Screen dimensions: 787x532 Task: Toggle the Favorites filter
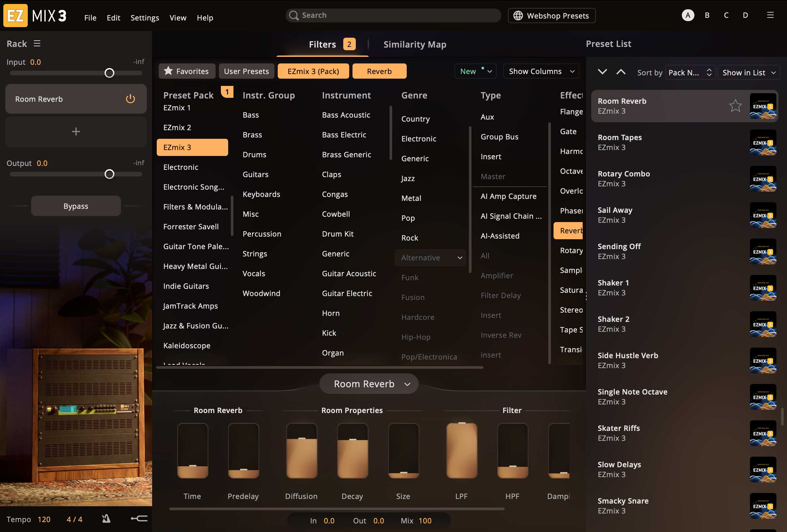pyautogui.click(x=186, y=71)
